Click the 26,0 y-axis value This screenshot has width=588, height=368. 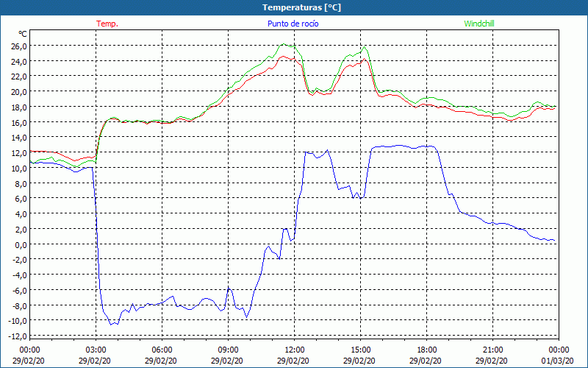(x=20, y=46)
